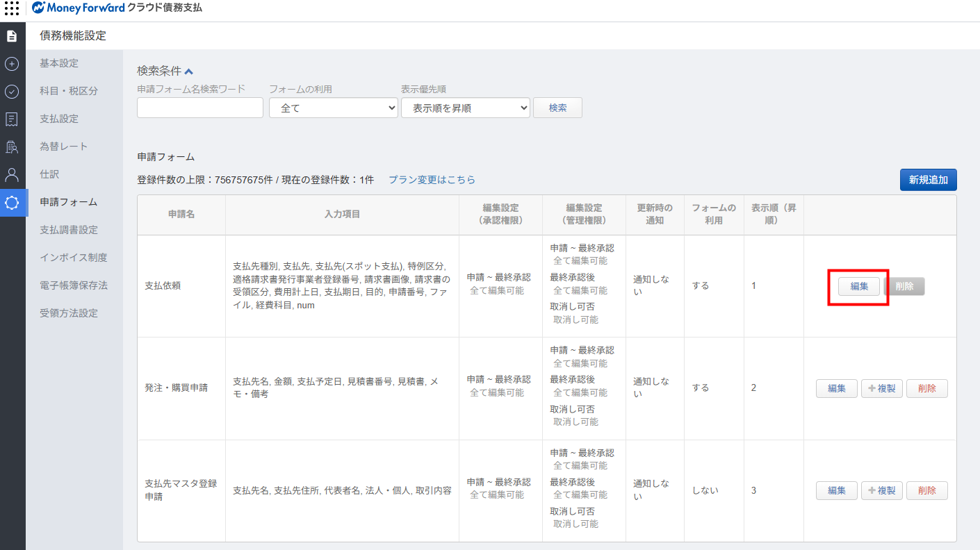This screenshot has height=550, width=980.
Task: Open 基本設定 in settings menu
Action: click(59, 63)
